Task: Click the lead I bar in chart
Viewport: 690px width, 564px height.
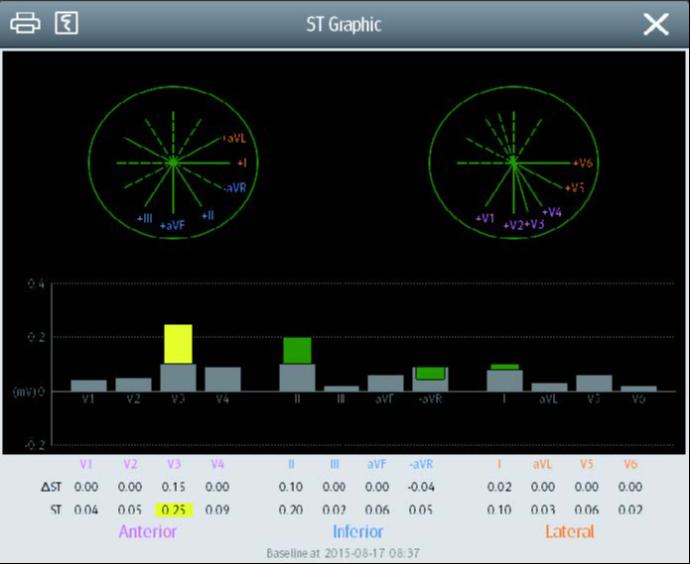Action: (505, 378)
